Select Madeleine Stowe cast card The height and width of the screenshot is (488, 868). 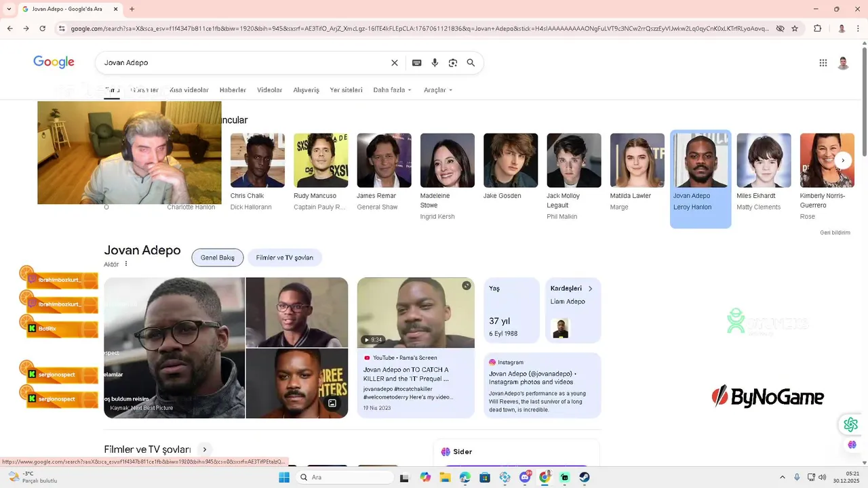[448, 177]
